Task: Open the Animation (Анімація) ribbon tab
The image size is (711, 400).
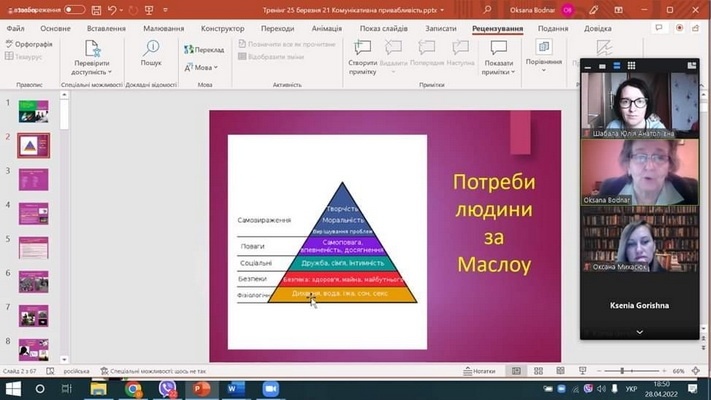Action: click(326, 29)
